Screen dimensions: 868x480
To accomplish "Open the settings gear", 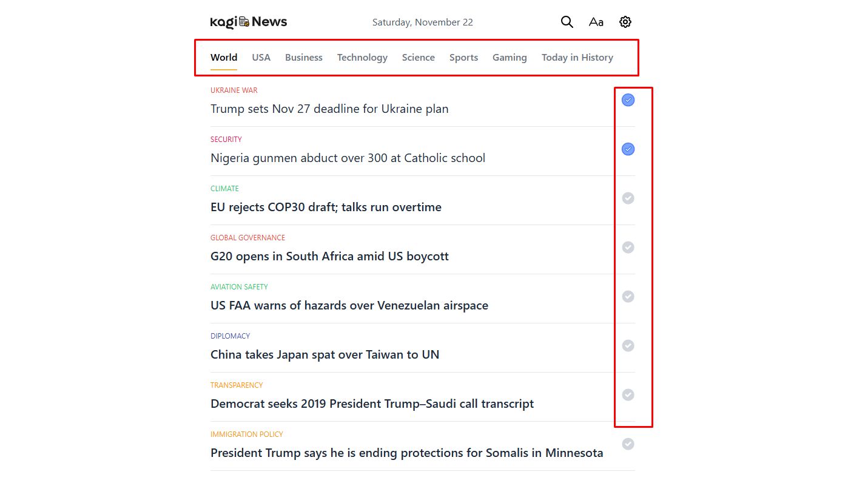I will [625, 21].
